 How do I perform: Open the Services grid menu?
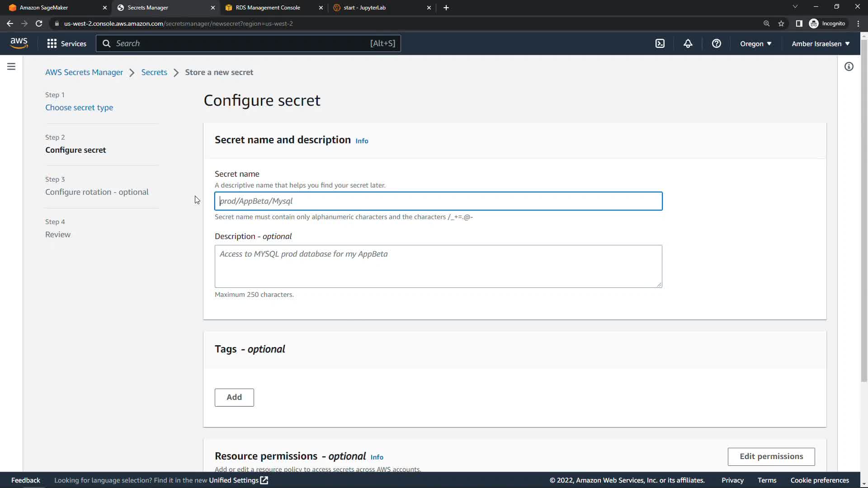(66, 43)
